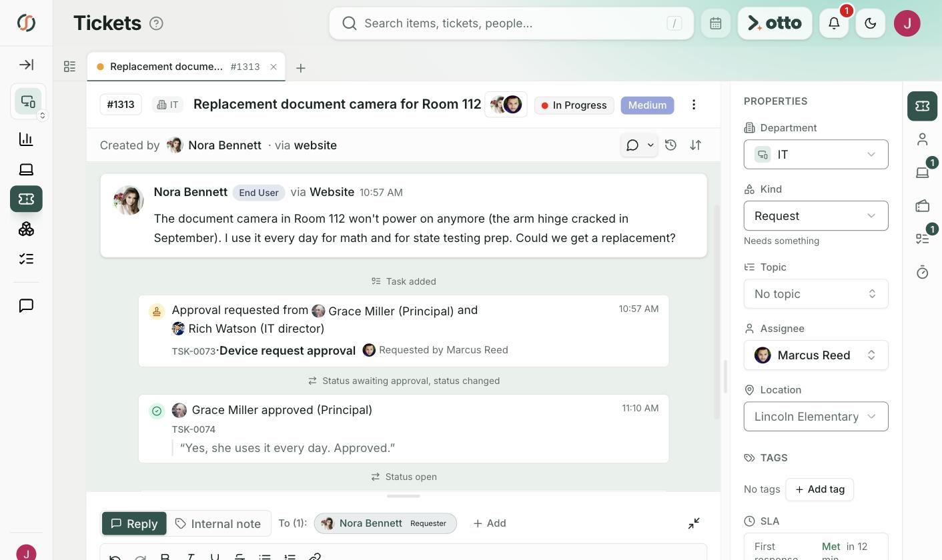Focus the search items field
Image resolution: width=942 pixels, height=560 pixels.
512,23
